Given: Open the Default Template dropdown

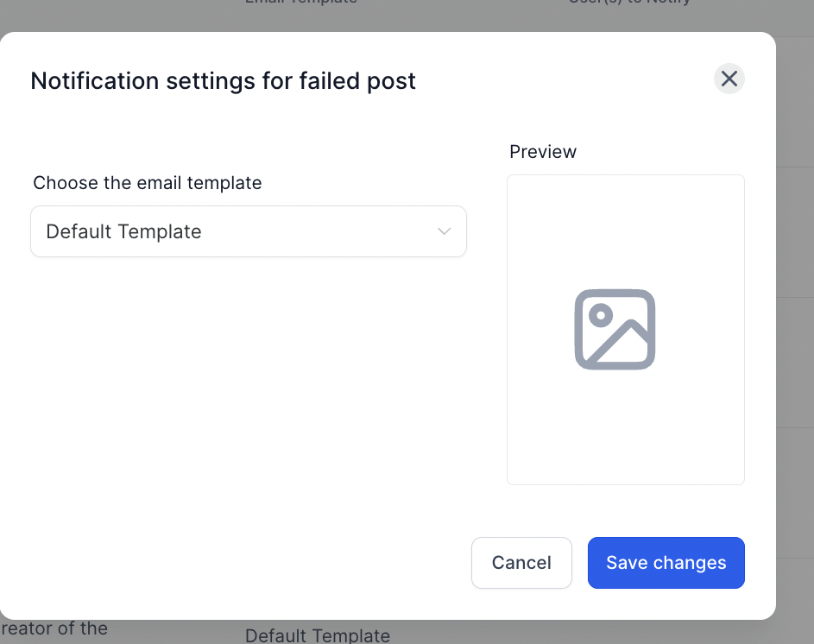Looking at the screenshot, I should pyautogui.click(x=248, y=231).
